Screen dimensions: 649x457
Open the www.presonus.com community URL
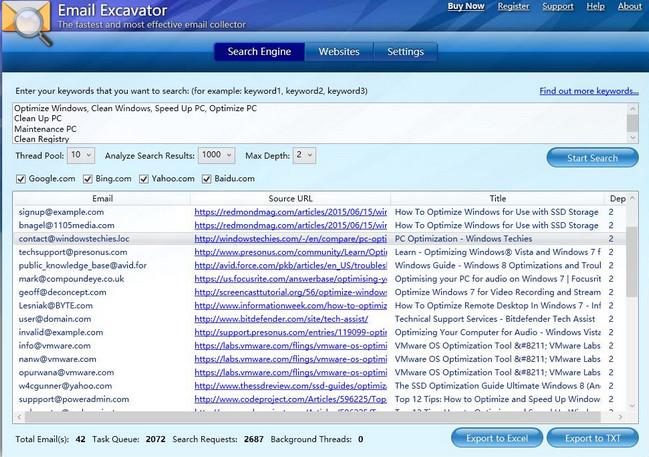pos(291,252)
